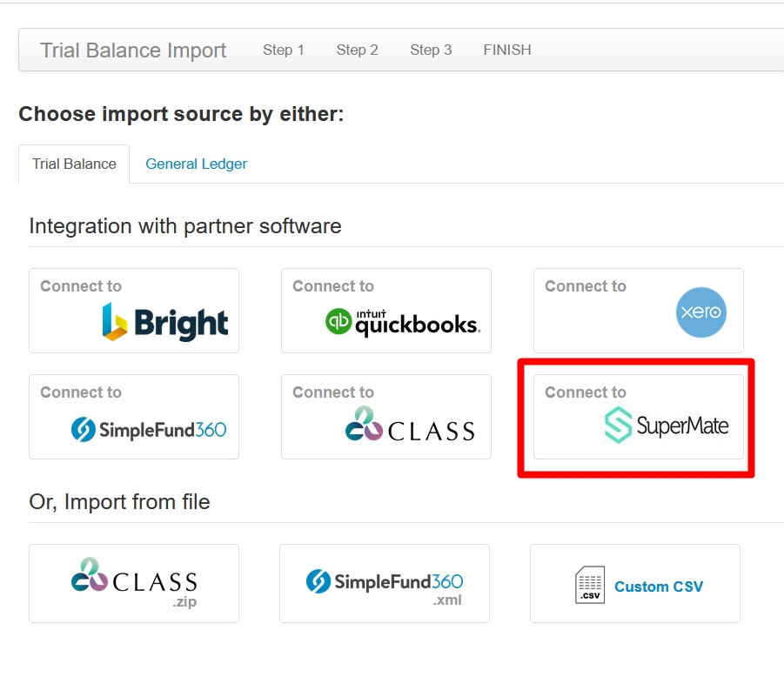Viewport: 784px width, 684px height.
Task: Connect to CLASS partner software
Action: point(386,417)
